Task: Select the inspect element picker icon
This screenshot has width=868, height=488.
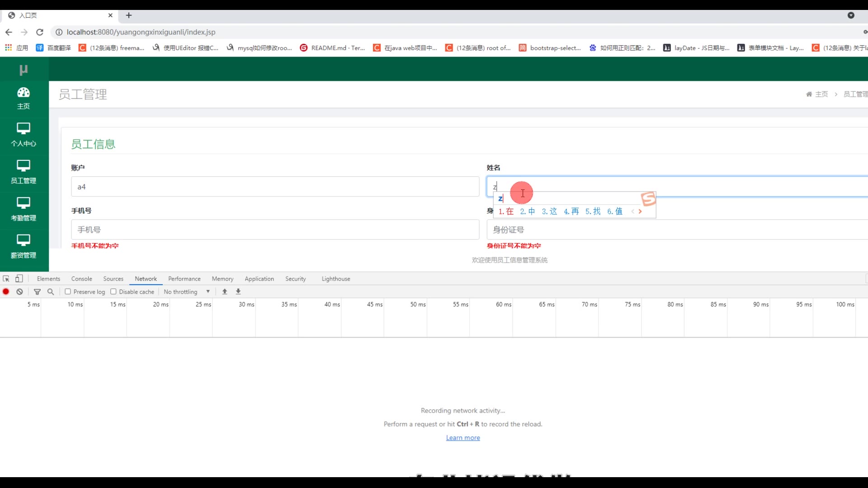Action: (6, 279)
